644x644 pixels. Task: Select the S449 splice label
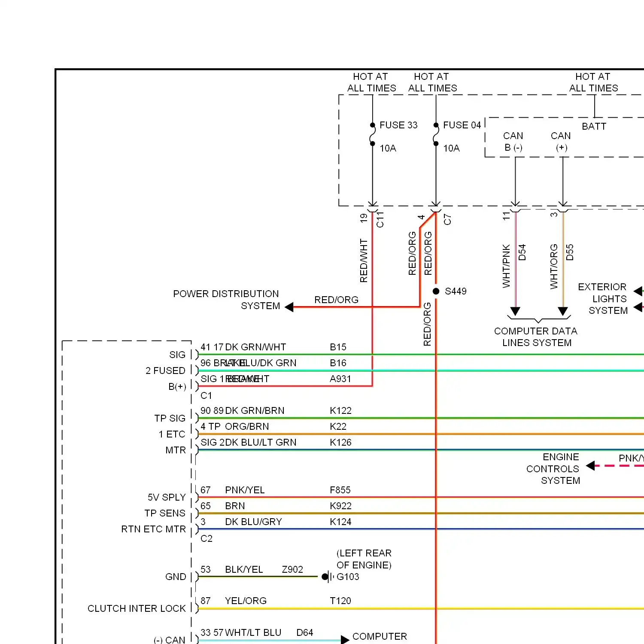456,291
